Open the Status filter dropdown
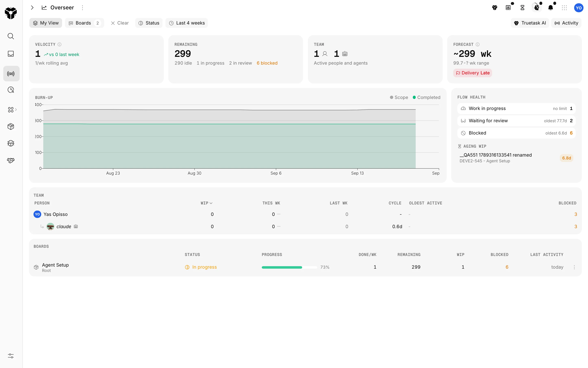The height and width of the screenshot is (368, 588). click(149, 23)
